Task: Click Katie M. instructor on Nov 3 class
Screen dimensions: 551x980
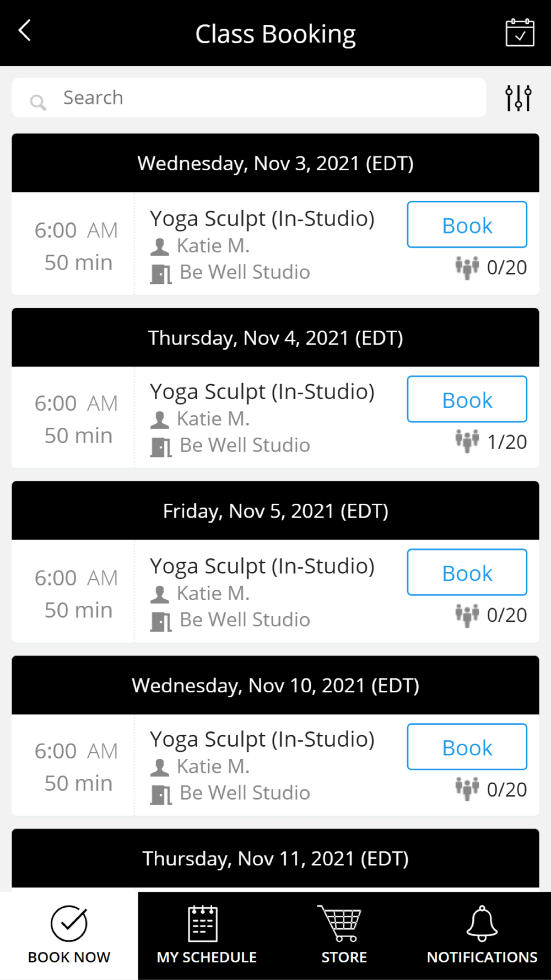Action: (x=213, y=246)
